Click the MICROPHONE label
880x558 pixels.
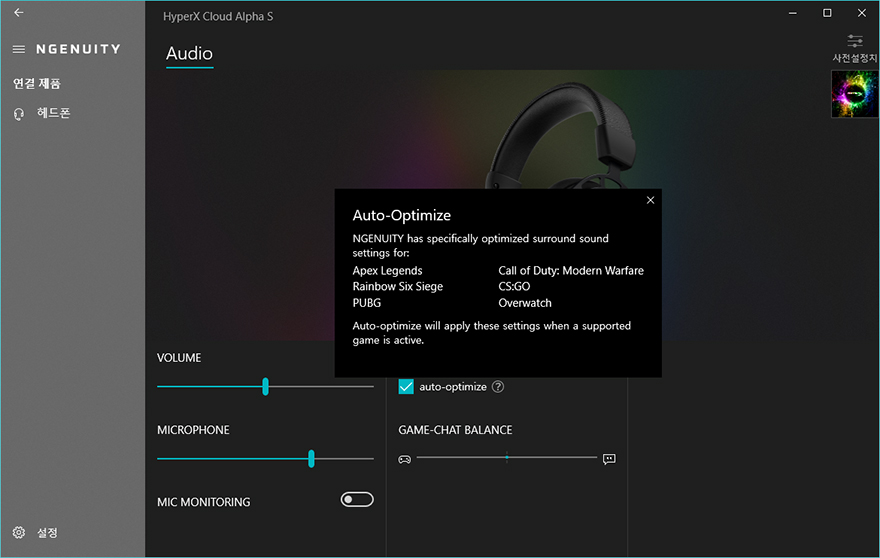click(193, 430)
